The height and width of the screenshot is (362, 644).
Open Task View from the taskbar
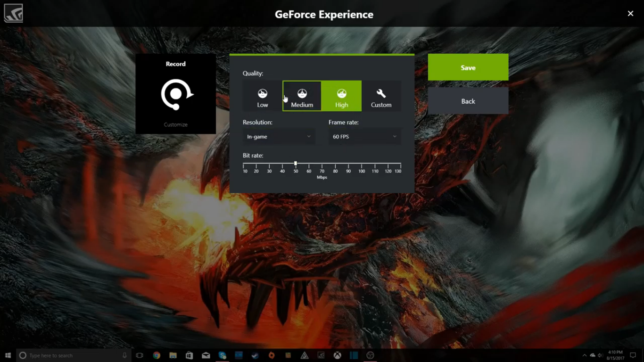[140, 355]
